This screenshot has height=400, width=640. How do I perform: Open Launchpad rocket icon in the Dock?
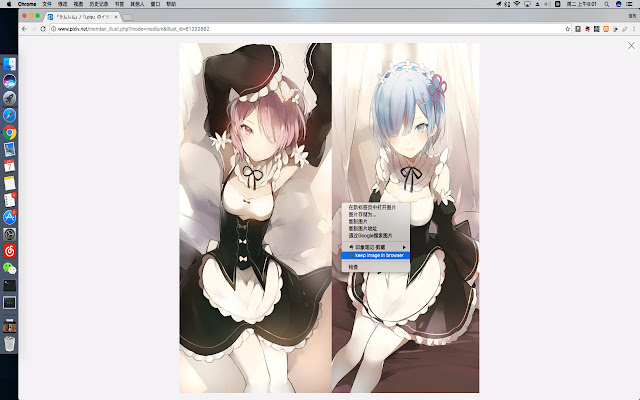click(x=9, y=98)
